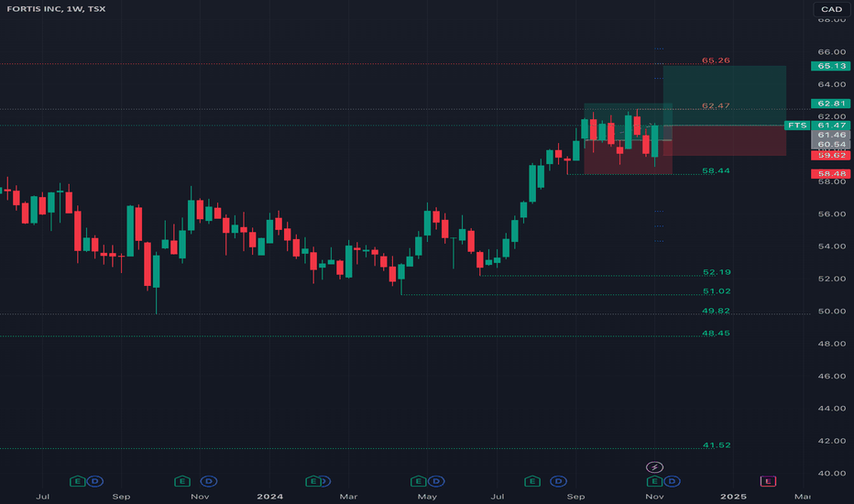Click the 2024 label on the time axis
Viewport: 854px width, 504px height.
[270, 497]
